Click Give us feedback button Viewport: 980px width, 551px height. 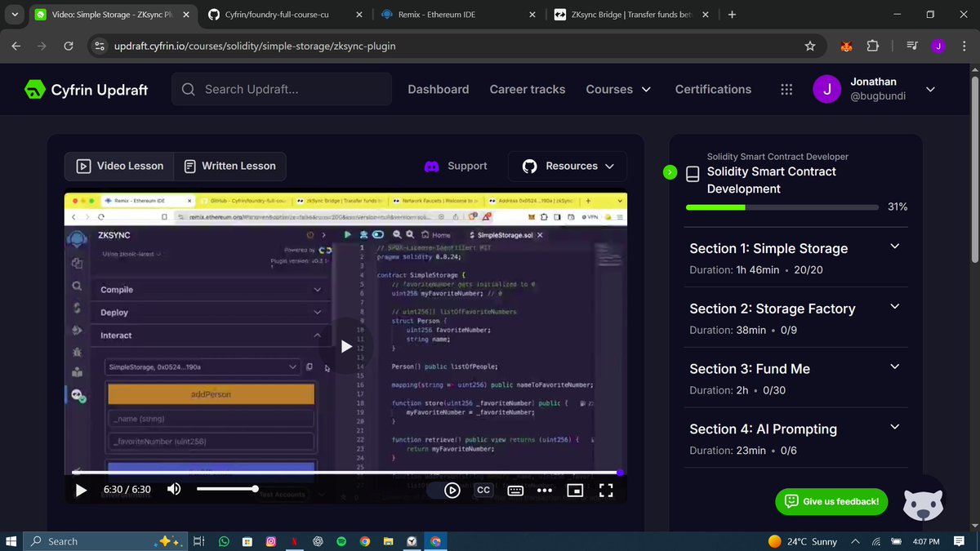point(832,501)
